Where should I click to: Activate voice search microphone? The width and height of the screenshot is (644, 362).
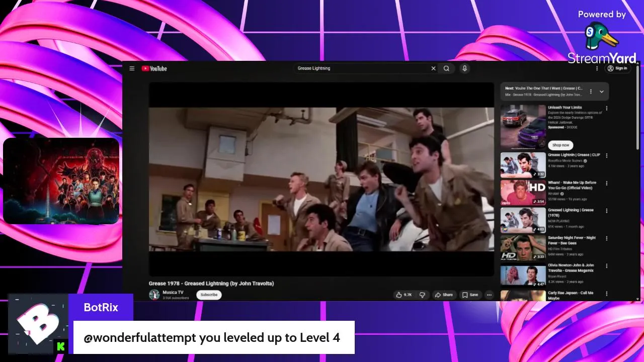point(464,68)
